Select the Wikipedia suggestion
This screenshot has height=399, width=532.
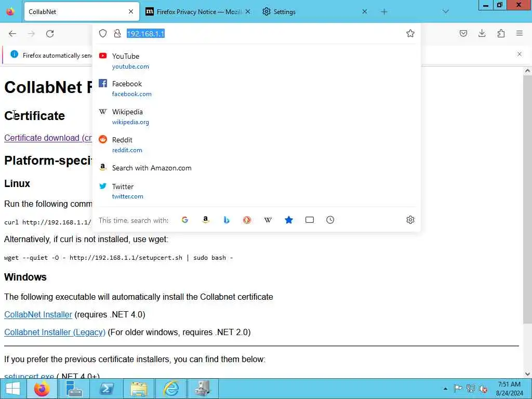pyautogui.click(x=257, y=116)
